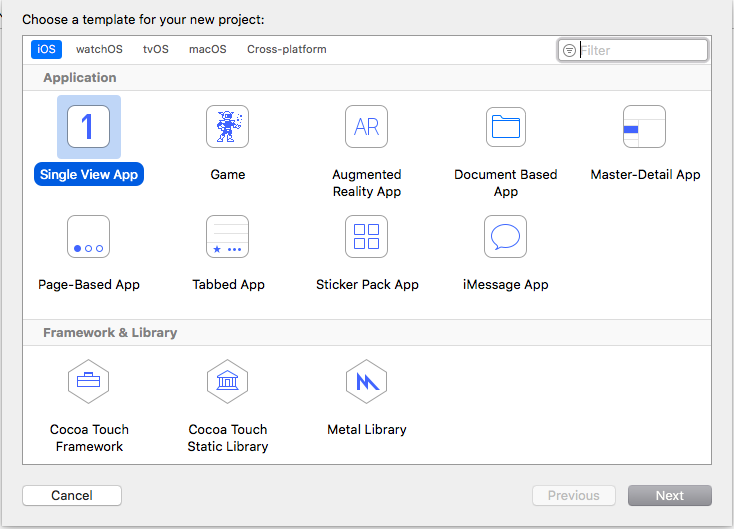
Task: Choose the Page-Based App icon
Action: pyautogui.click(x=88, y=236)
